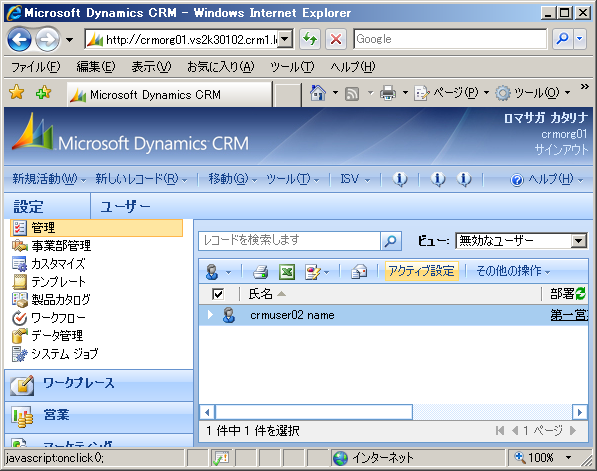597x471 pixels.
Task: Open browser 表示(V) menu
Action: click(x=151, y=67)
